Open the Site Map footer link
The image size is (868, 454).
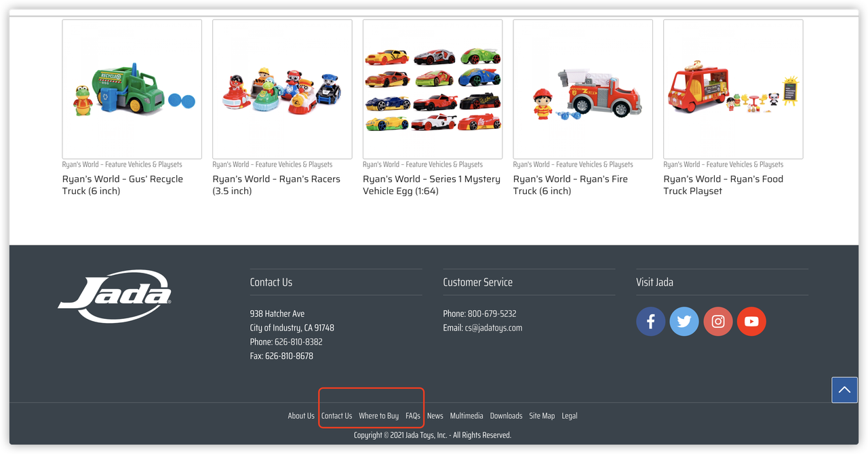tap(542, 416)
